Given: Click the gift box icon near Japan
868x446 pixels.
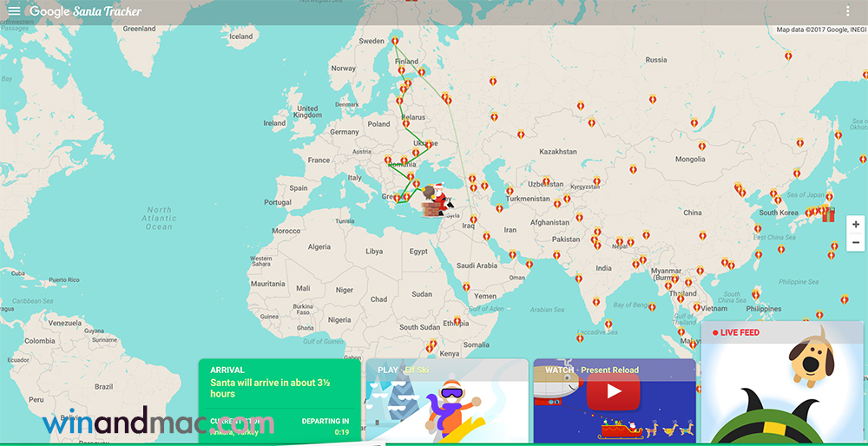Looking at the screenshot, I should click(x=828, y=213).
